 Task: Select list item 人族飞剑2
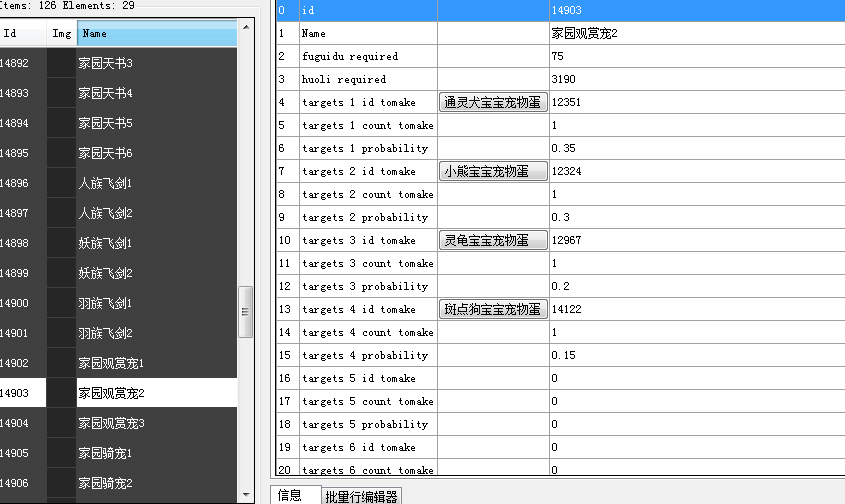pos(157,213)
